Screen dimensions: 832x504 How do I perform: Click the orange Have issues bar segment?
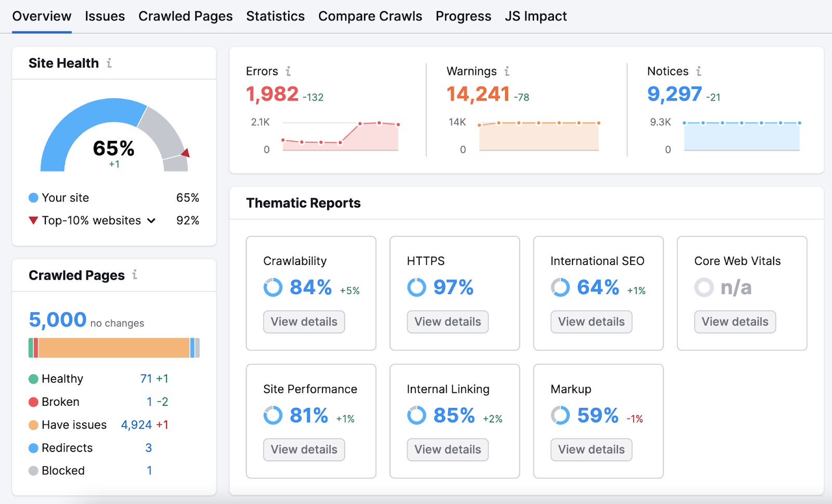click(x=113, y=347)
